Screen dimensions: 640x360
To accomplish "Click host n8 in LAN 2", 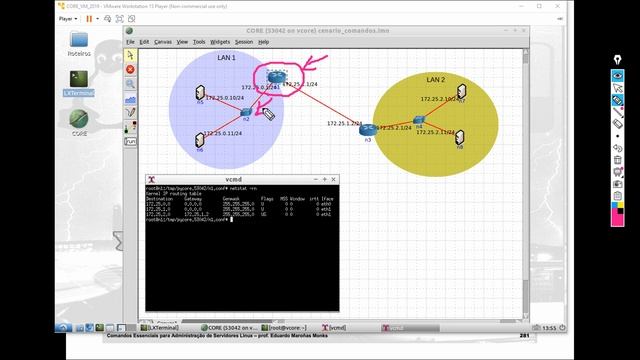I will point(460,138).
